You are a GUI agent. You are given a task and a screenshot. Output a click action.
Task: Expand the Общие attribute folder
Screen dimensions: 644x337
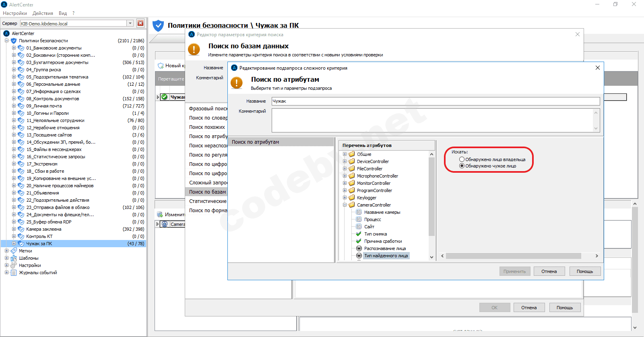(x=345, y=154)
